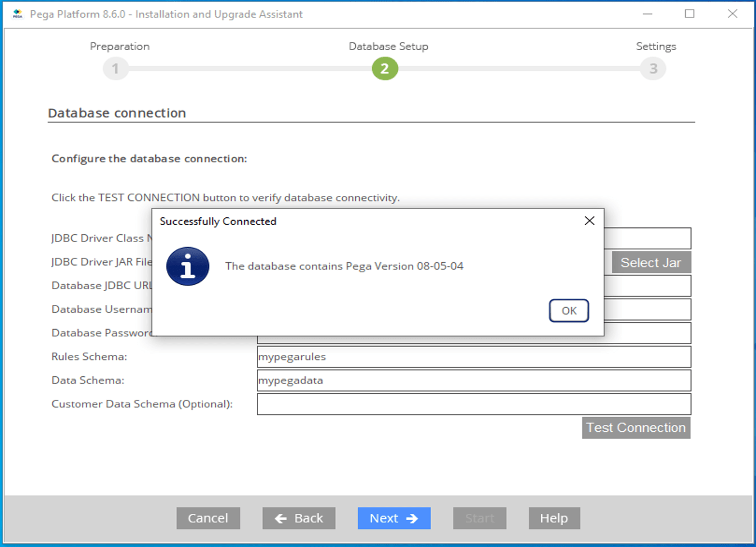Open Help for the Database connection step

pos(554,518)
